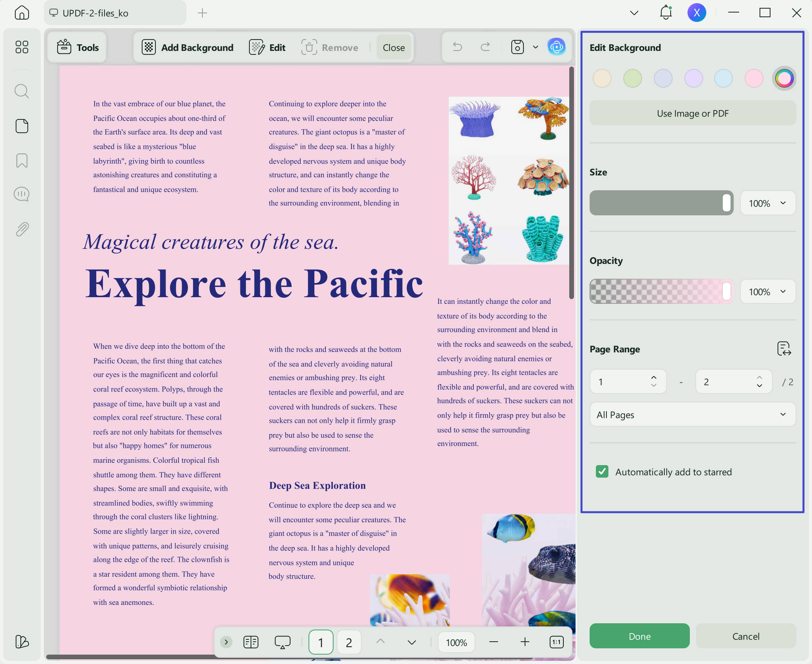This screenshot has width=812, height=664.
Task: Open the Home screen icon
Action: (22, 13)
